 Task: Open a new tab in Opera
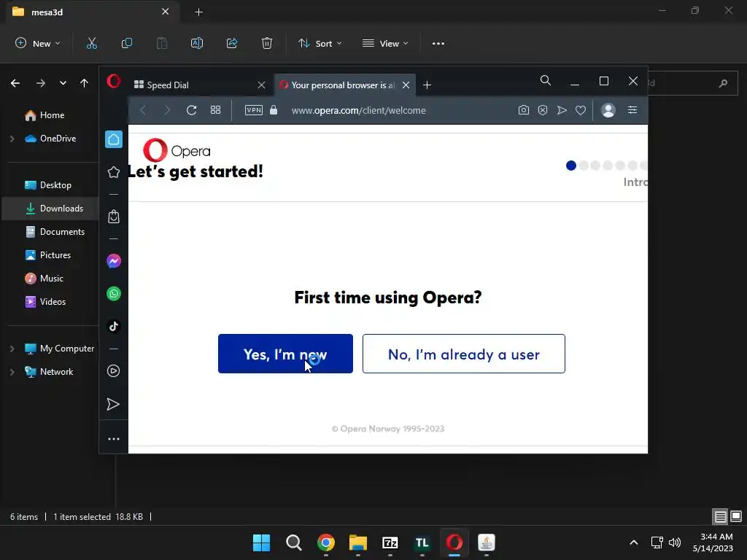(427, 85)
